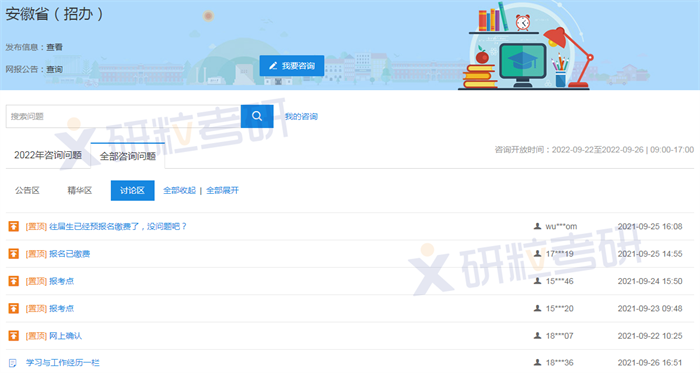Viewport: 700px width, 373px height.
Task: Open 我的咨询 link
Action: (x=301, y=116)
